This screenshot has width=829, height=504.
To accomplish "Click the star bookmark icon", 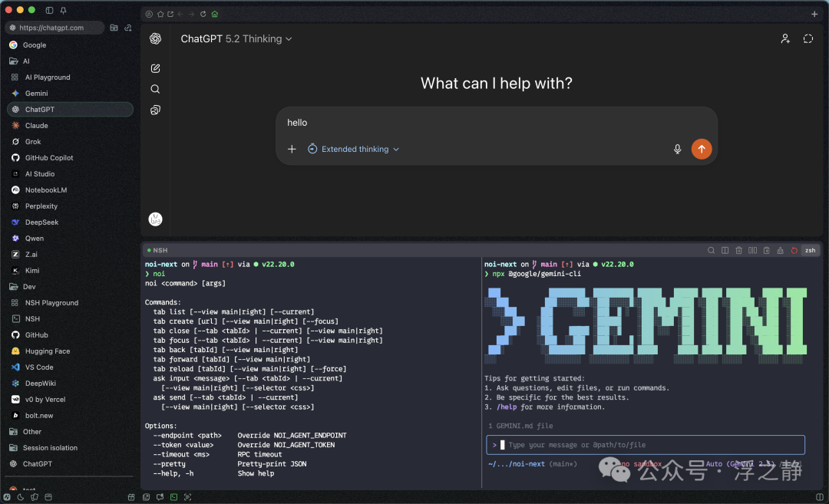I will 160,15.
